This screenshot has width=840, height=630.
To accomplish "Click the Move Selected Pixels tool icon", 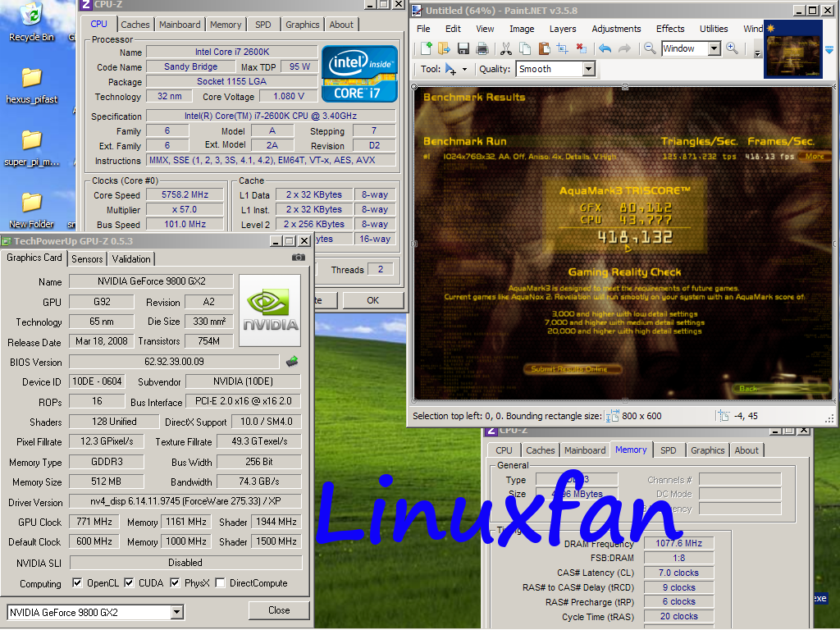I will coord(451,69).
